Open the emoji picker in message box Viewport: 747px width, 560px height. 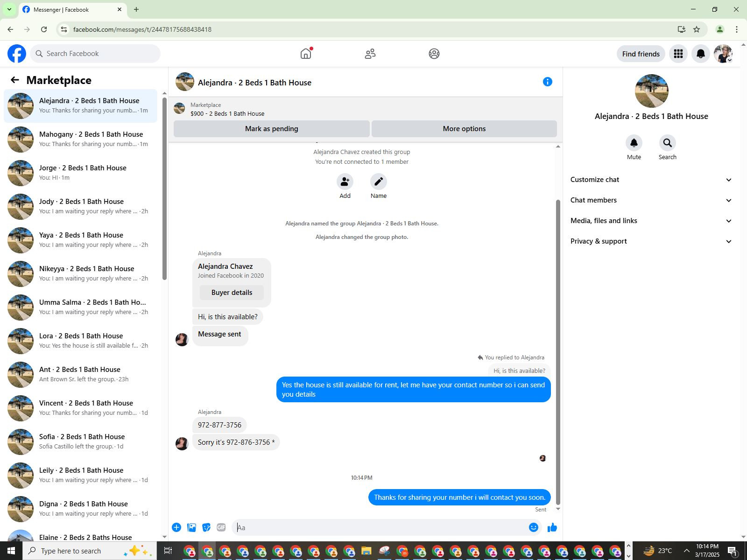pos(534,527)
